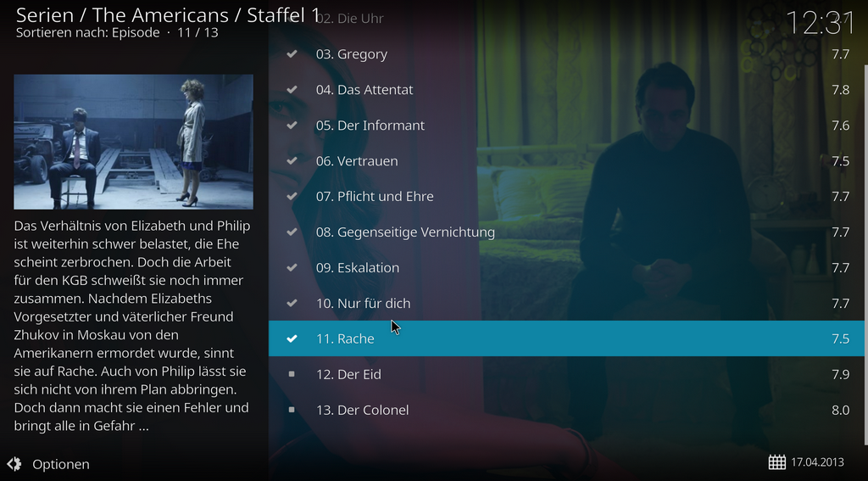Select episode 07. Pflicht und Ehre
This screenshot has width=868, height=481.
point(566,196)
